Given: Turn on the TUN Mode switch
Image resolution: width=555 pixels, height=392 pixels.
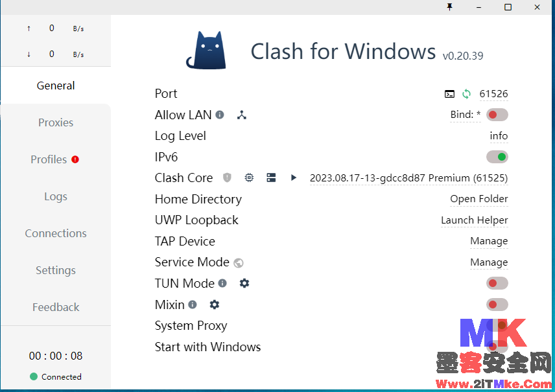Looking at the screenshot, I should click(497, 283).
